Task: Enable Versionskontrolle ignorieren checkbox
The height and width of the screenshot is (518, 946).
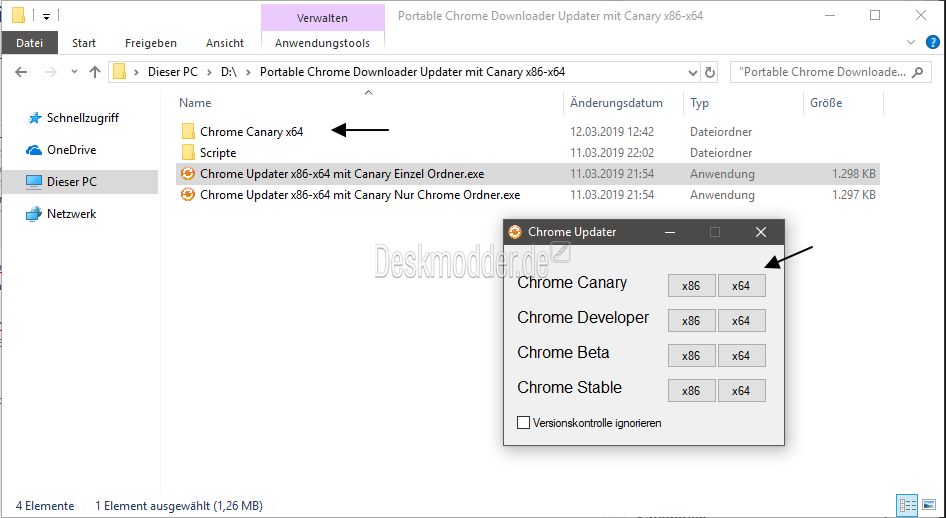Action: (x=523, y=423)
